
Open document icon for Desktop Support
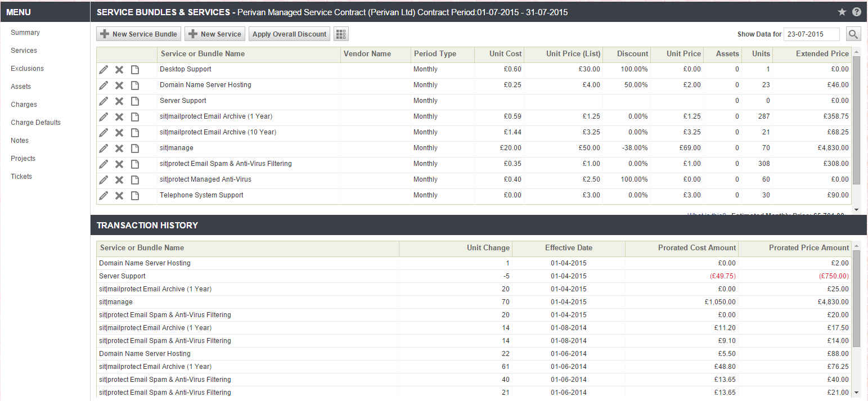tap(135, 70)
